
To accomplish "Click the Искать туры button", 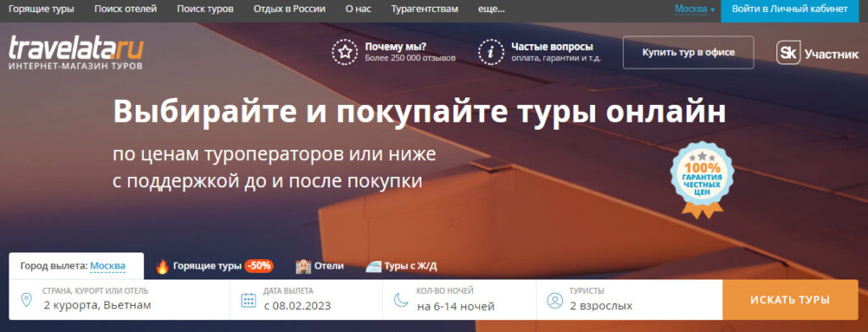I will click(791, 300).
